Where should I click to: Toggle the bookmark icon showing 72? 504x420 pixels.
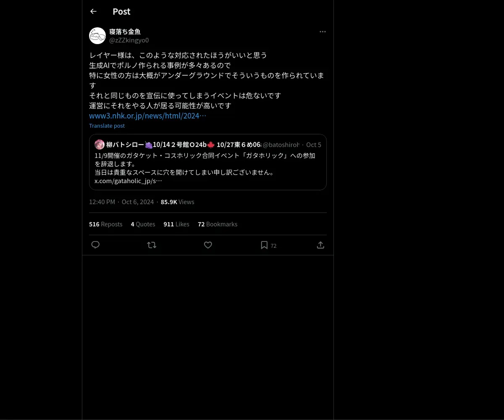point(268,245)
